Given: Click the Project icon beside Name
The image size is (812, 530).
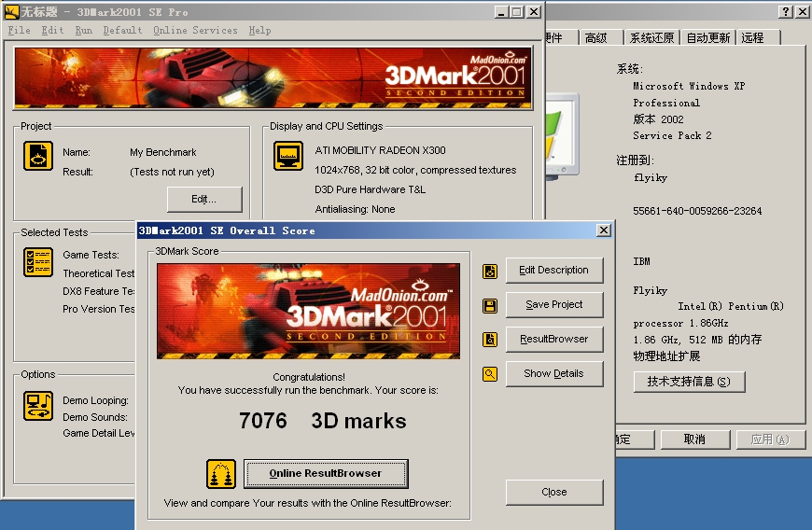Looking at the screenshot, I should [x=38, y=156].
